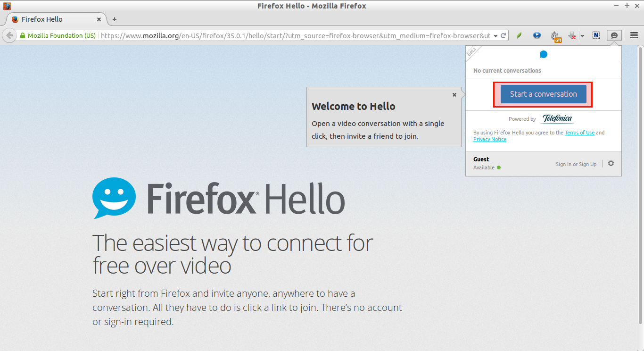This screenshot has height=351, width=644.
Task: Select the Firefox Hello tab
Action: (x=55, y=19)
